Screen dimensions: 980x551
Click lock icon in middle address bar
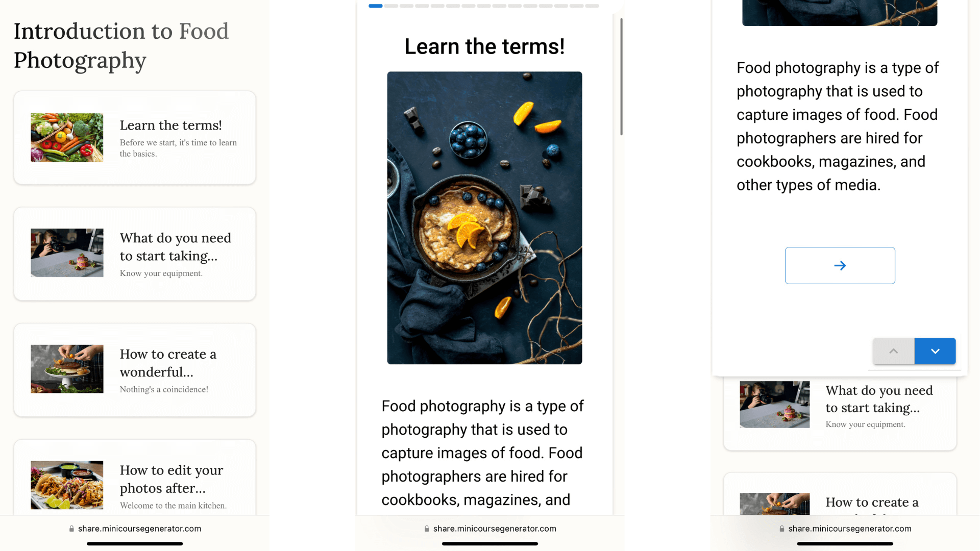(x=427, y=529)
